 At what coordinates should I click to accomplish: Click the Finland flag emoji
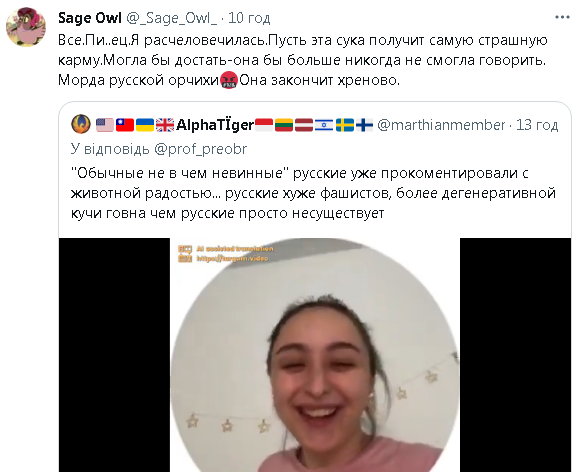[x=364, y=125]
